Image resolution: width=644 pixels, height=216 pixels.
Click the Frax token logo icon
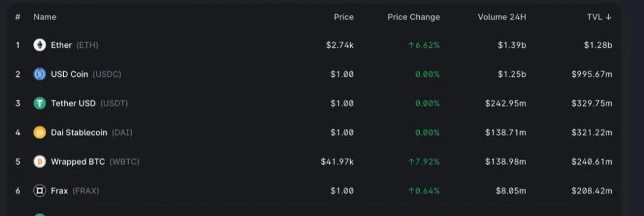click(39, 191)
